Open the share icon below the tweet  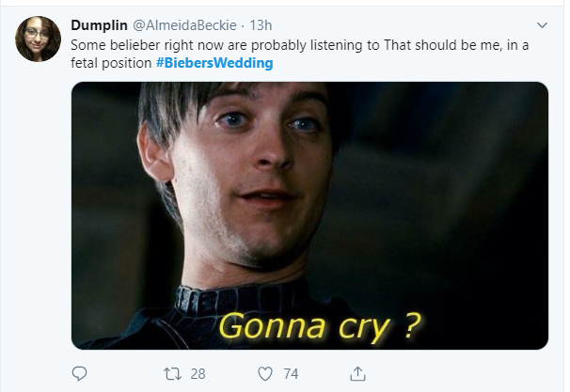tap(357, 374)
